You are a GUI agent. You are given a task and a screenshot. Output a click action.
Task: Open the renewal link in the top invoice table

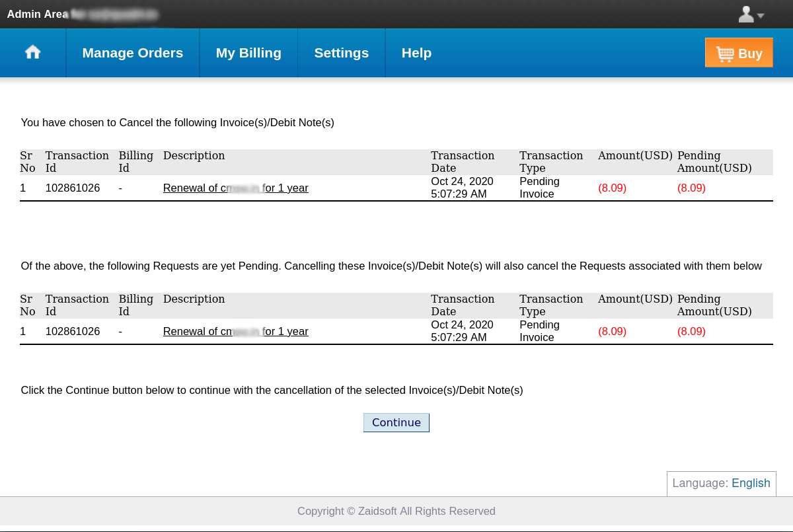click(235, 188)
